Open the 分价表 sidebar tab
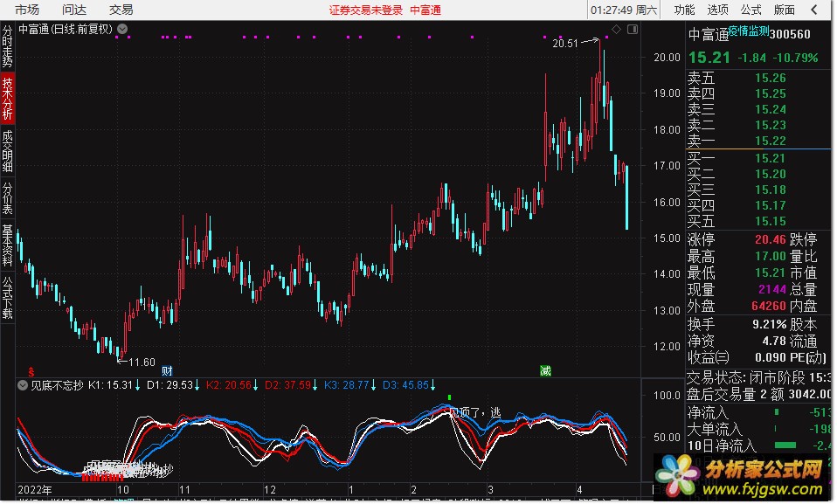 point(8,198)
